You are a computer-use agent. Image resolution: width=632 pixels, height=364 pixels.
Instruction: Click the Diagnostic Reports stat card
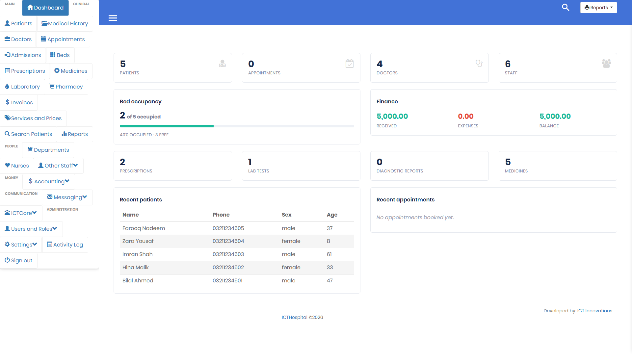point(430,166)
